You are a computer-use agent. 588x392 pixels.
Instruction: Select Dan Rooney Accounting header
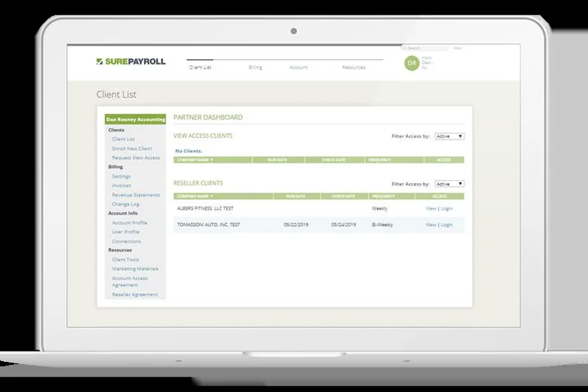click(135, 119)
